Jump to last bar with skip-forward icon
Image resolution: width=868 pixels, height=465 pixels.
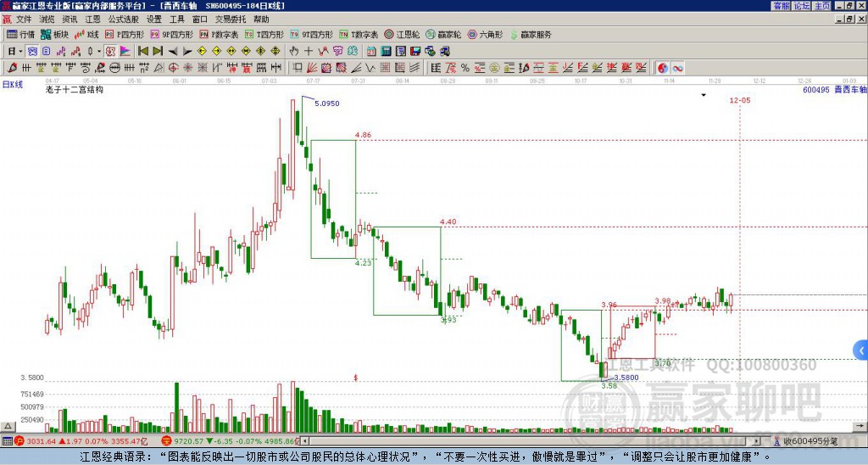[158, 52]
